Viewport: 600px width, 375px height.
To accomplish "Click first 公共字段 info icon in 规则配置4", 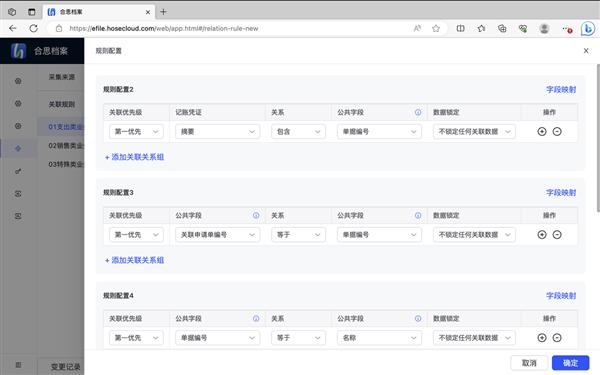I will point(256,318).
